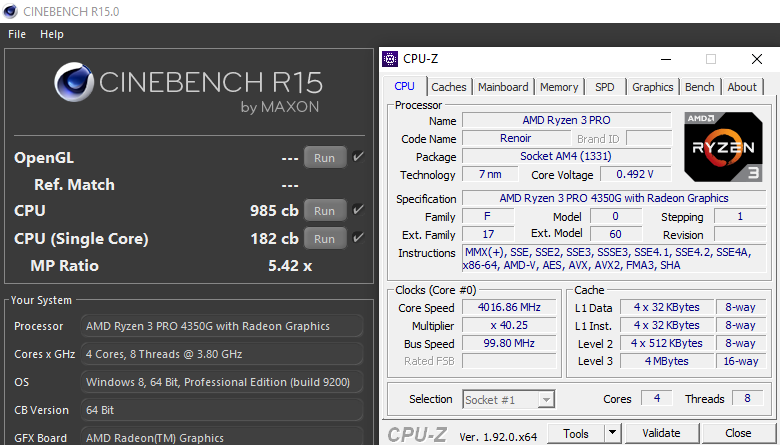
Task: Click the Cinebench R15 title bar icon
Action: [x=11, y=10]
